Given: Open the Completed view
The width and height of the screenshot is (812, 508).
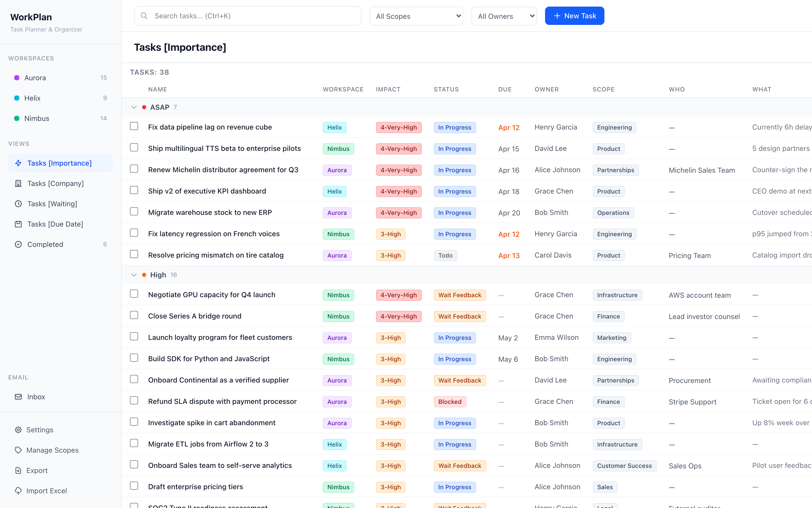Looking at the screenshot, I should coord(60,245).
